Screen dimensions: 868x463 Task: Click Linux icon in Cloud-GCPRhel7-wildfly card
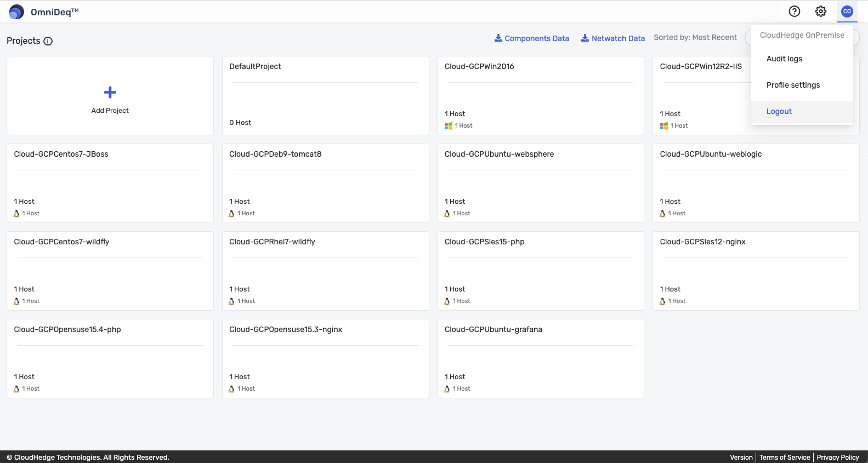pyautogui.click(x=231, y=301)
